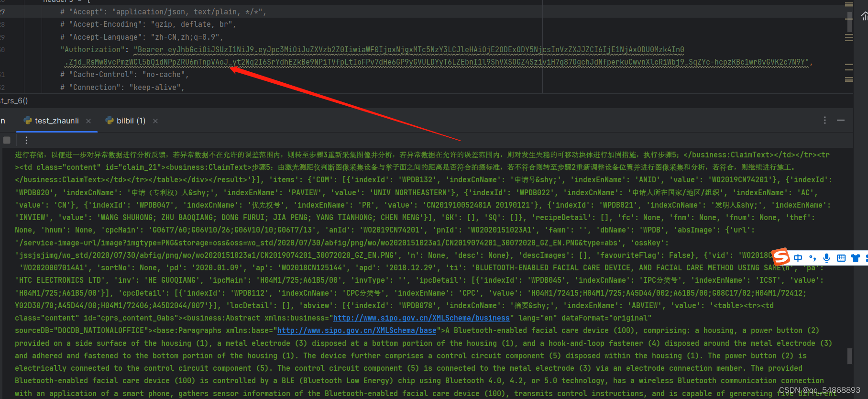Open sipo.gov.cn XMLSchema/base link

[357, 330]
